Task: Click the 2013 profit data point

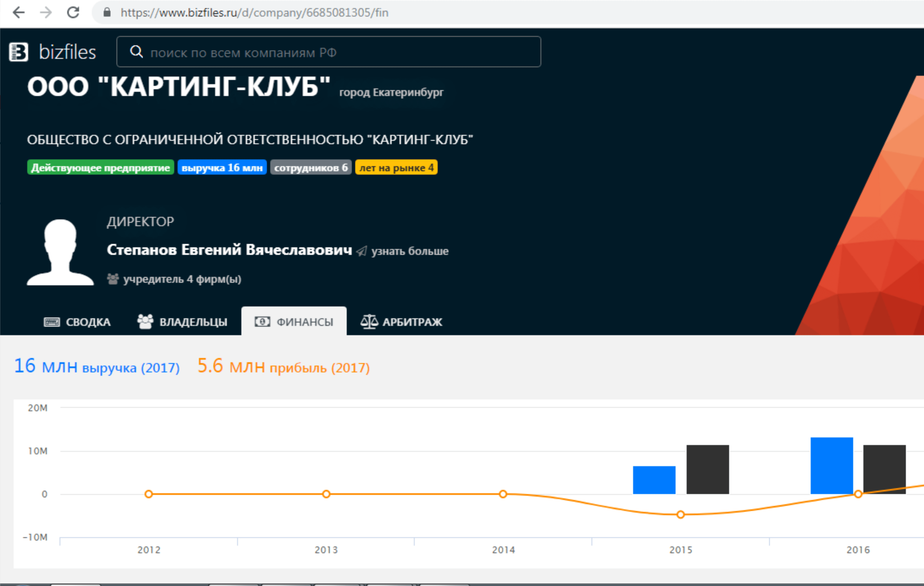Action: [326, 494]
